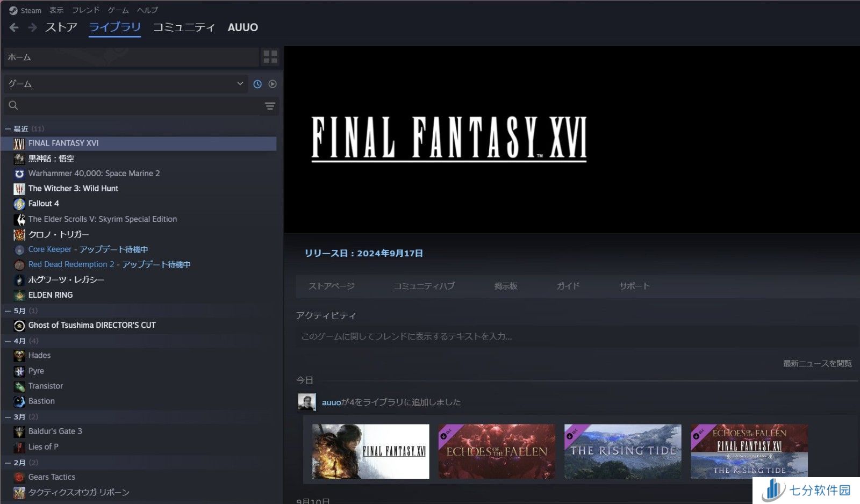Collapse the 最近 games section
Image resolution: width=860 pixels, height=504 pixels.
point(8,129)
